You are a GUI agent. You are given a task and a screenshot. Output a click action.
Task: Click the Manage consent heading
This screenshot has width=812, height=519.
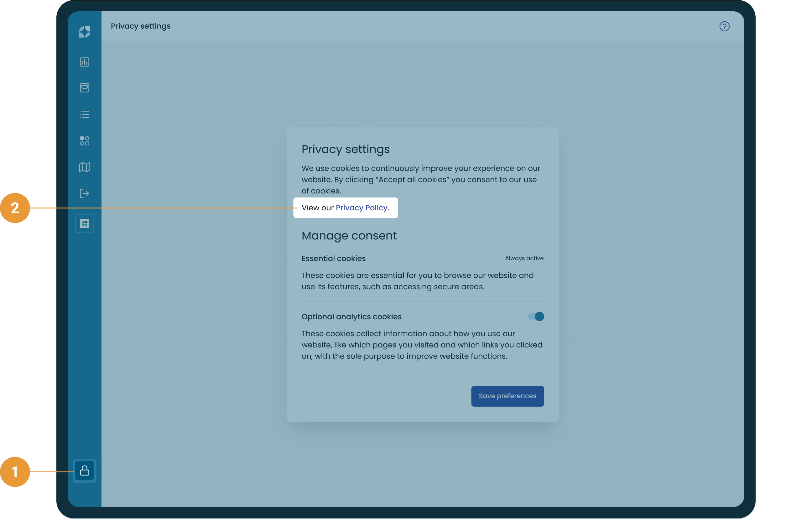pos(349,236)
